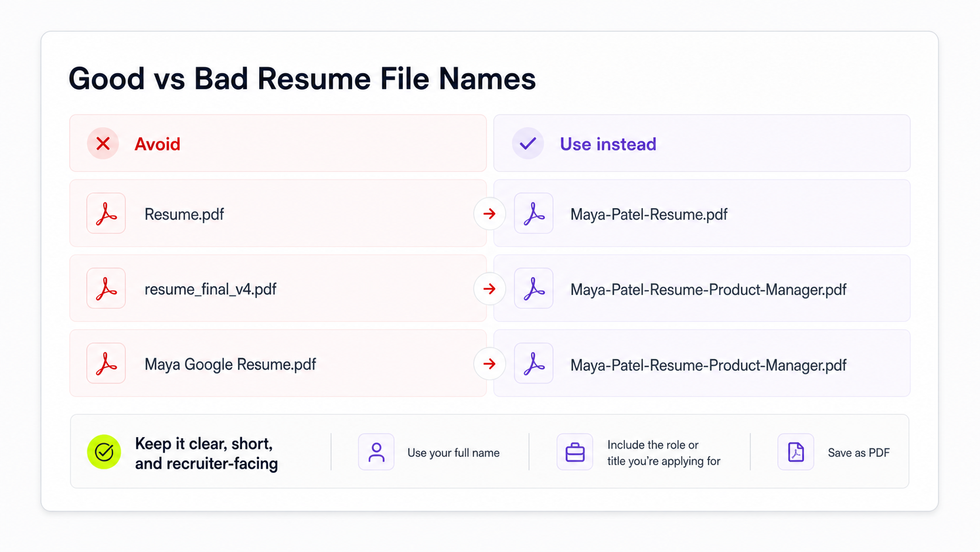The height and width of the screenshot is (552, 980).
Task: Click the Use instead heading
Action: point(608,144)
